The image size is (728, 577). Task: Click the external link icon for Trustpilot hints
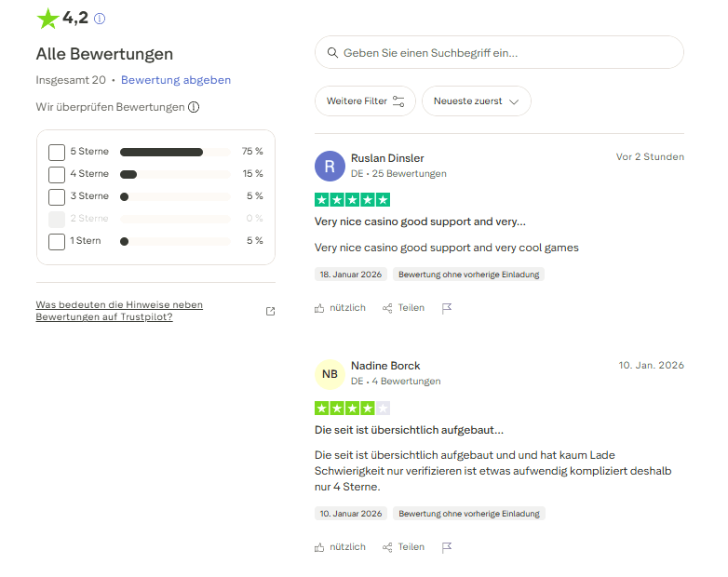coord(270,311)
